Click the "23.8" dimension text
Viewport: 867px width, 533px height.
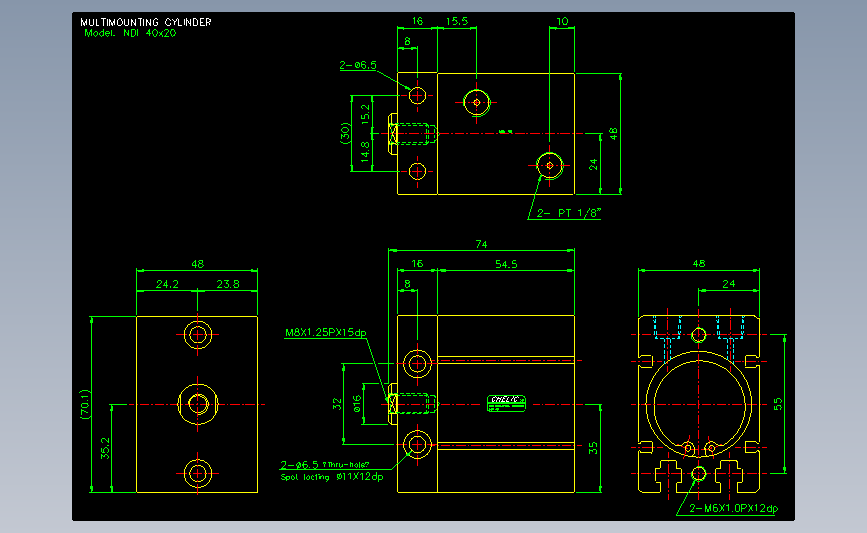pos(228,284)
